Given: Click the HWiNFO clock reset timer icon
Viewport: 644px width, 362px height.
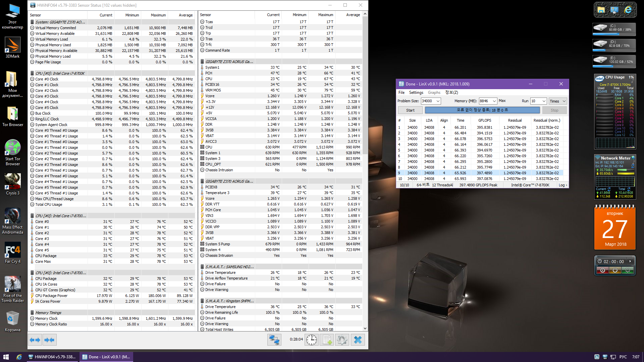Looking at the screenshot, I should [311, 340].
